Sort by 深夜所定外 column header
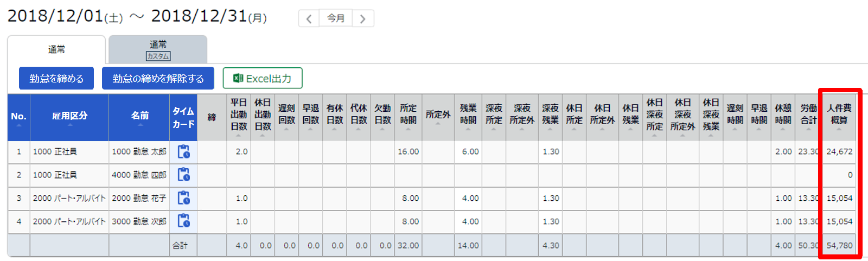Viewport: 868px width, 261px height. click(522, 117)
